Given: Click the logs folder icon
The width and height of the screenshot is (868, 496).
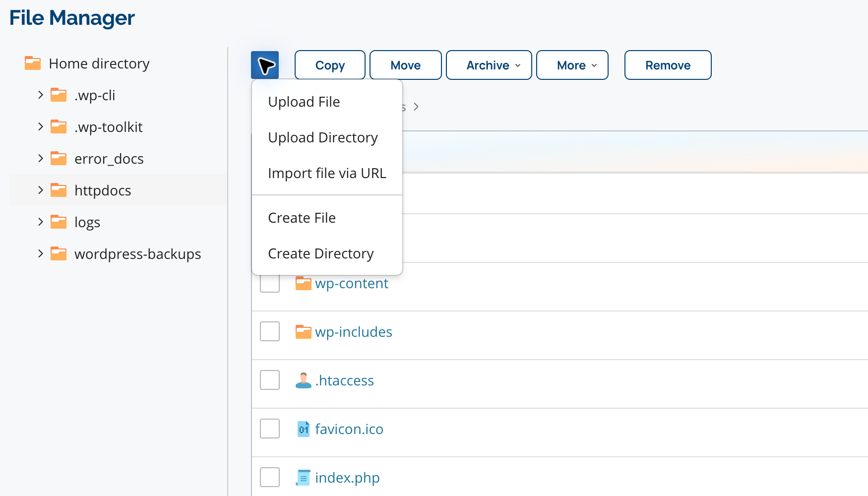Looking at the screenshot, I should pyautogui.click(x=59, y=222).
